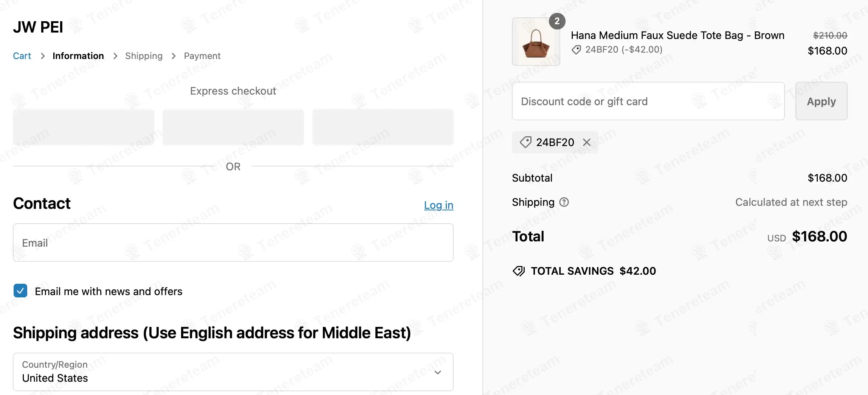Viewport: 868px width, 395px height.
Task: Click the Information breadcrumb step
Action: point(78,56)
